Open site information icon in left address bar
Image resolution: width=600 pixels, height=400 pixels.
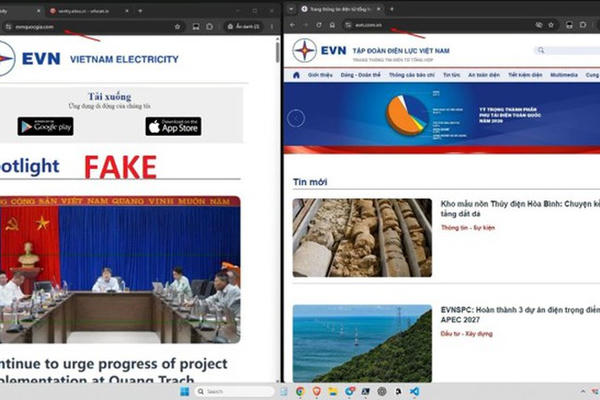point(8,27)
